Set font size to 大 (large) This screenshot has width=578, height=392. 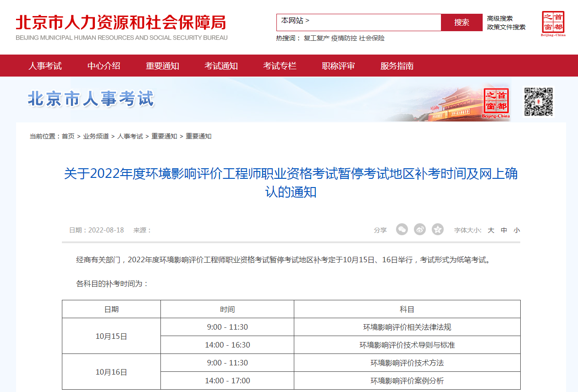click(491, 231)
